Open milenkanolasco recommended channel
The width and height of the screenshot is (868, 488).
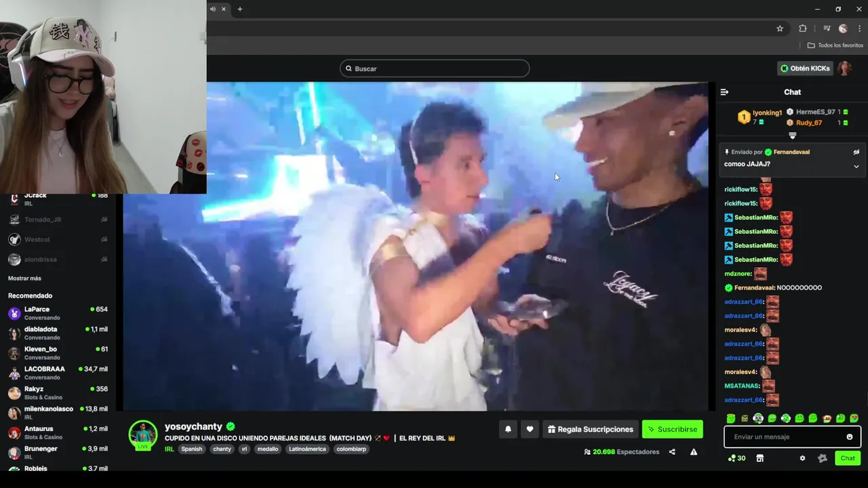(58, 413)
